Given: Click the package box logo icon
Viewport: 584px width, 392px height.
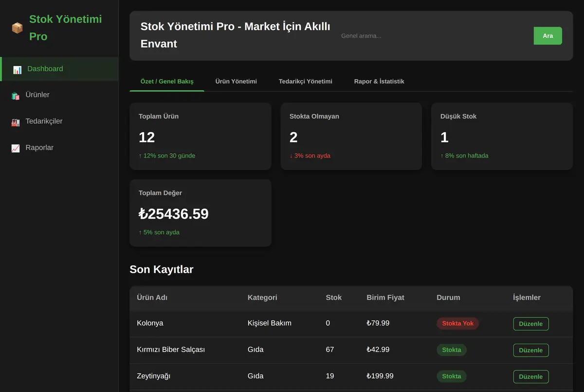Looking at the screenshot, I should coord(18,28).
